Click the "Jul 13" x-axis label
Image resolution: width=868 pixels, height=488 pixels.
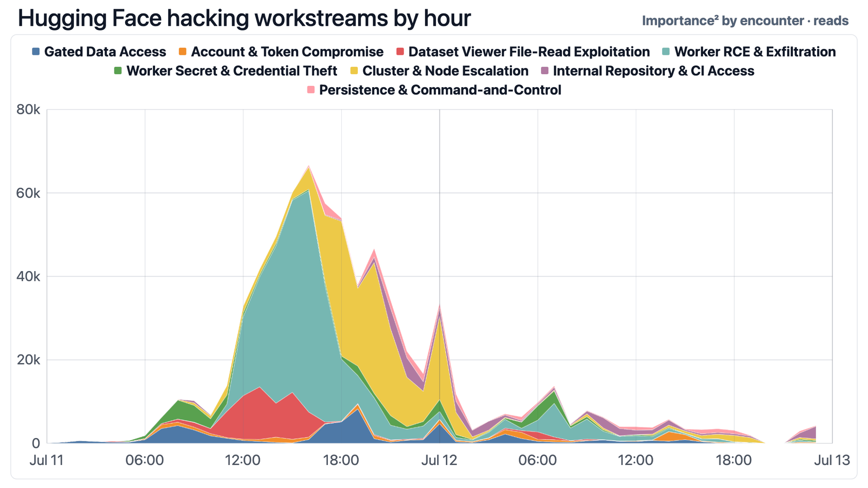tap(832, 460)
